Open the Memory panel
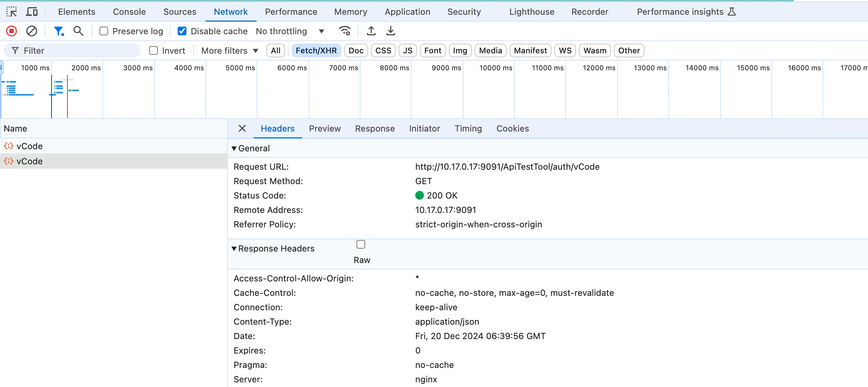Screen dimensions: 868x387 [x=351, y=12]
